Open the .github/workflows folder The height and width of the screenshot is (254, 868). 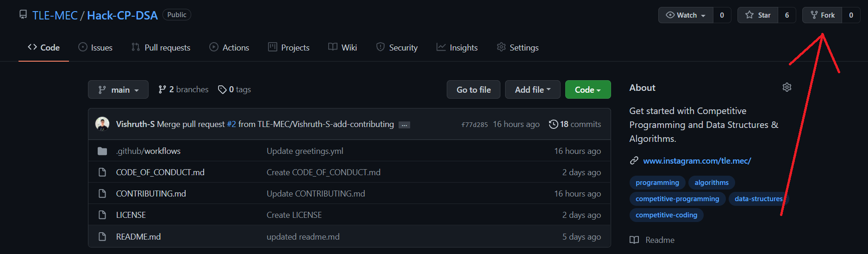coord(148,151)
